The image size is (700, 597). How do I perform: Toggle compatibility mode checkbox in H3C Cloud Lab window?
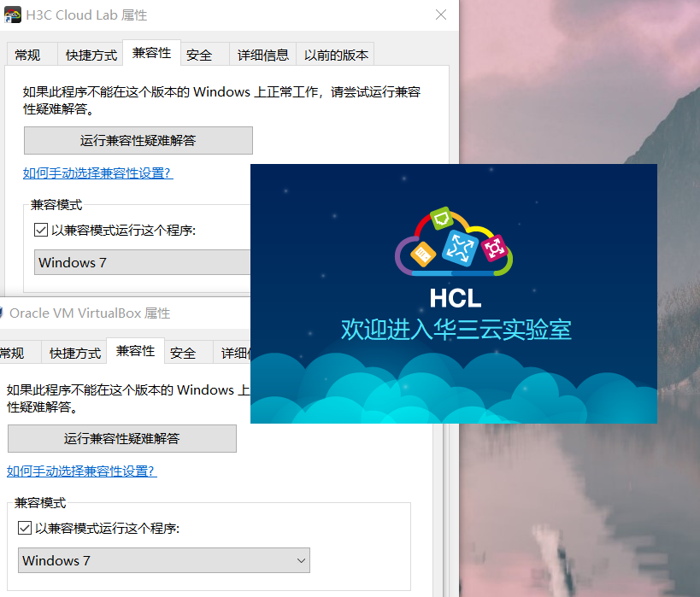pyautogui.click(x=41, y=231)
